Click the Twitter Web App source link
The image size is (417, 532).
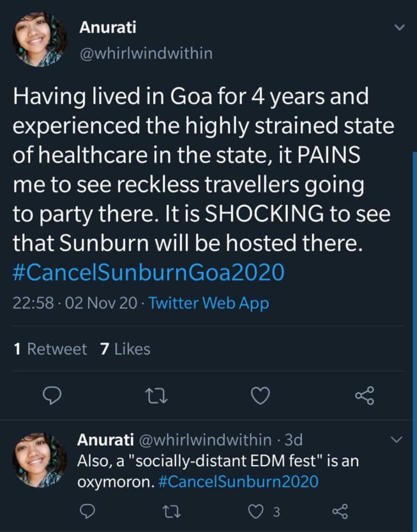coord(209,304)
